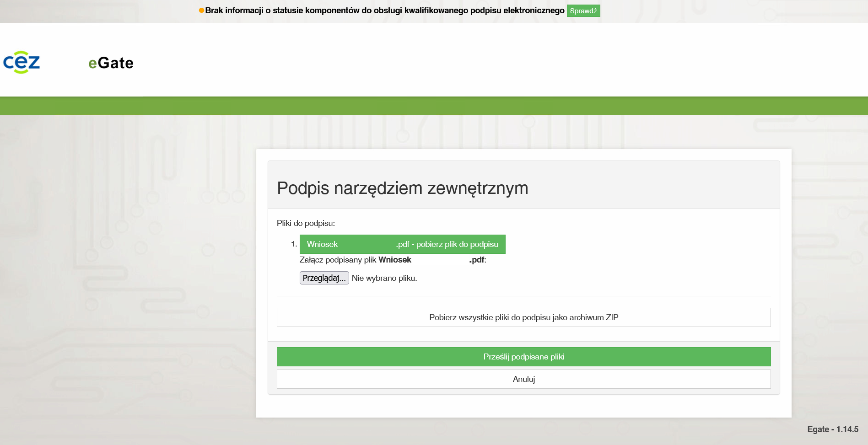This screenshot has width=868, height=445.
Task: Click the eGate logo
Action: point(111,63)
